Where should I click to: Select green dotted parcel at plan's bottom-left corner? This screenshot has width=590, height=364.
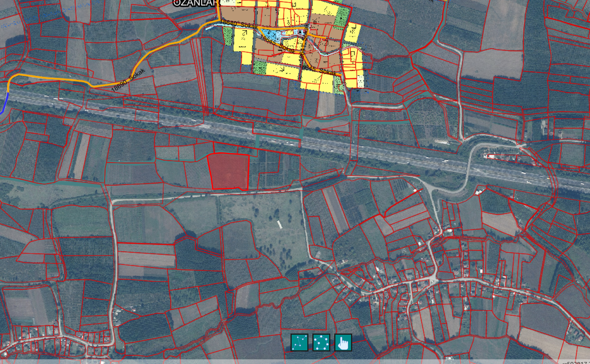click(259, 67)
